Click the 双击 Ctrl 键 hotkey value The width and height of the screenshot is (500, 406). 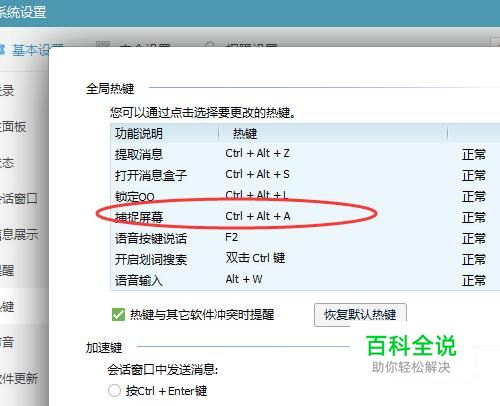(x=255, y=258)
